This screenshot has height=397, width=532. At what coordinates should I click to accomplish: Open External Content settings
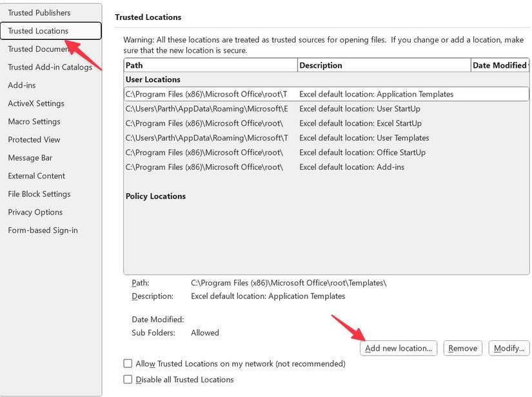[36, 175]
